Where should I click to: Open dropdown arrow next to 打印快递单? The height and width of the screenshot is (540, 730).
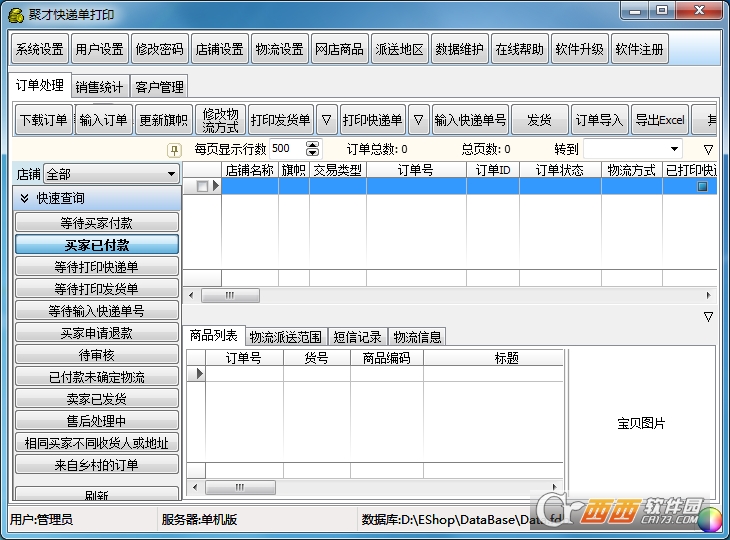coord(418,121)
